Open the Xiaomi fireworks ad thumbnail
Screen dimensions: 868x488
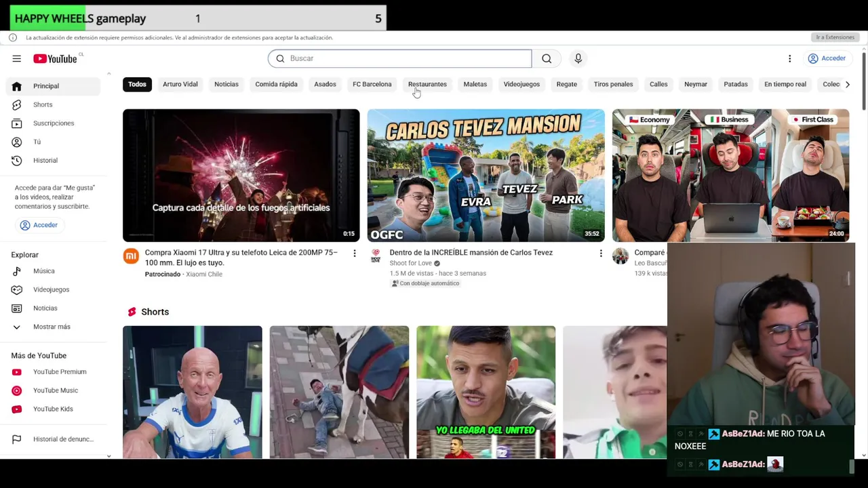pyautogui.click(x=241, y=176)
